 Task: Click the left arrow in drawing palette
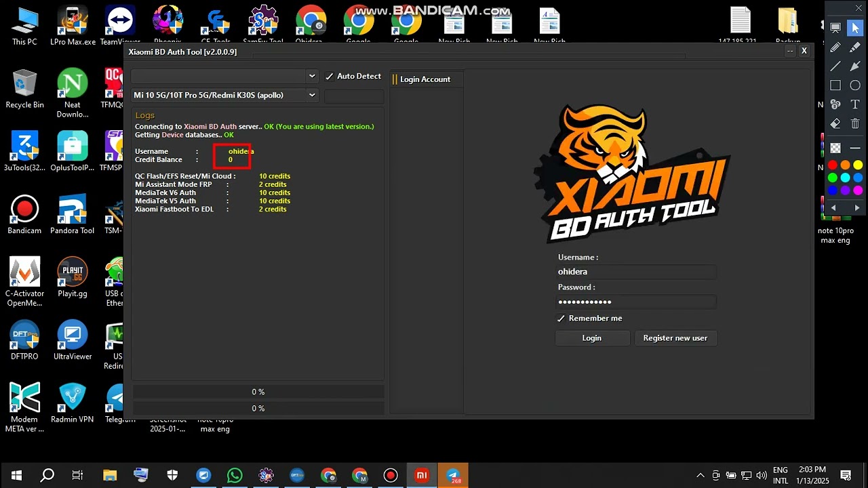(833, 208)
